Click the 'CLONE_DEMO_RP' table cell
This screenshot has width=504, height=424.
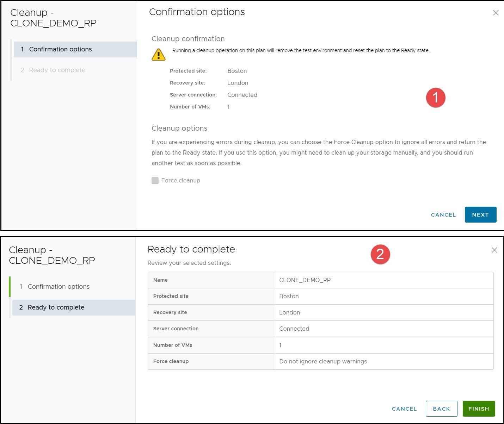(383, 280)
